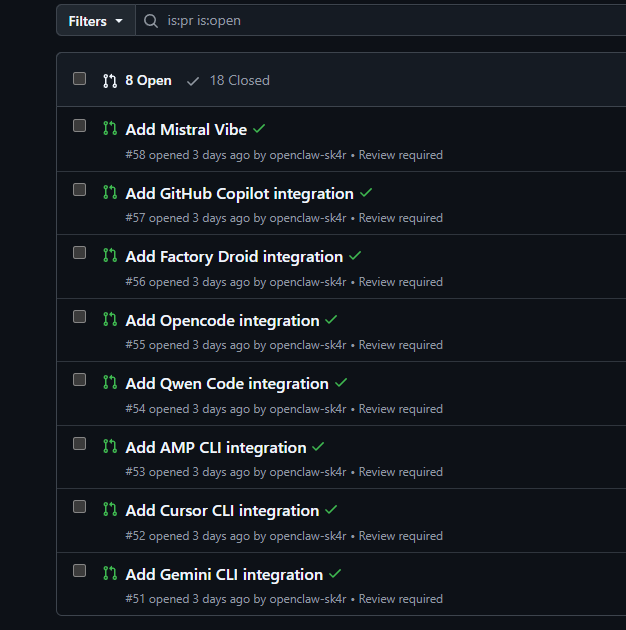The image size is (626, 630).
Task: Click Review required on PR #54
Action: pos(401,409)
